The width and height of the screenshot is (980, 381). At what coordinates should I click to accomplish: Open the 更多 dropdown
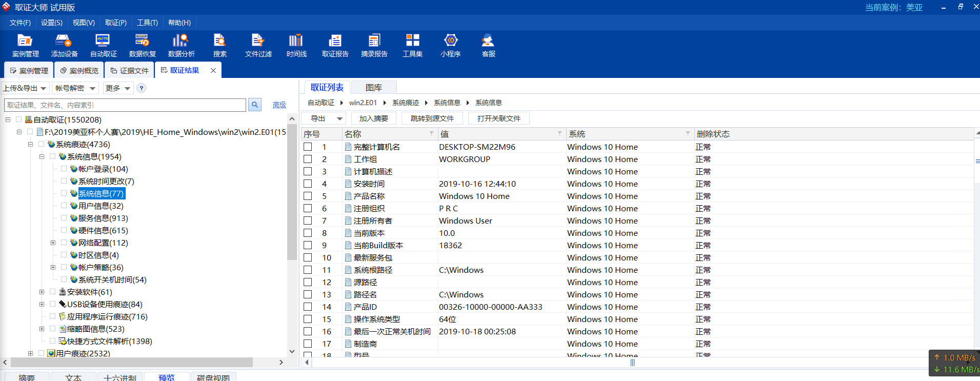point(118,88)
